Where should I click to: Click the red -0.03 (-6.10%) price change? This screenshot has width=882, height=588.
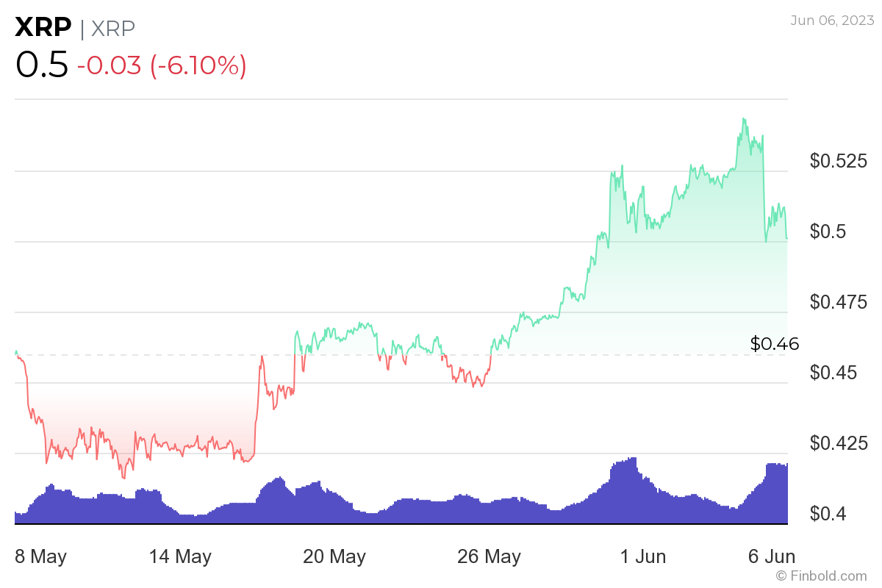[x=162, y=65]
